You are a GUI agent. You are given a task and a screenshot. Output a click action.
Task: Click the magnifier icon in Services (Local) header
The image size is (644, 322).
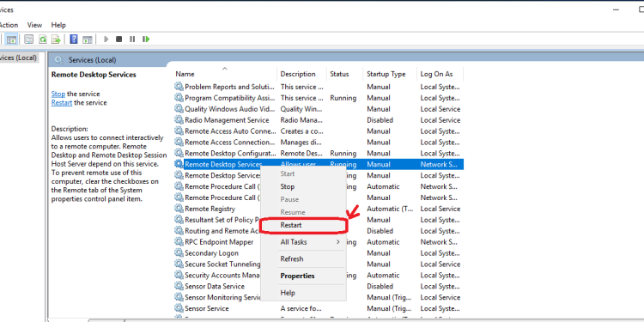tap(59, 60)
